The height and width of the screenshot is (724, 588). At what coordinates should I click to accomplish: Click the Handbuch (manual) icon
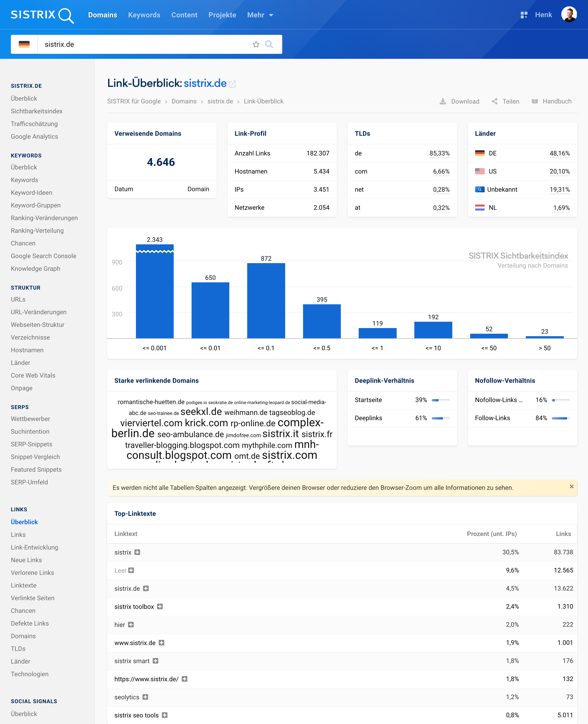coord(535,101)
